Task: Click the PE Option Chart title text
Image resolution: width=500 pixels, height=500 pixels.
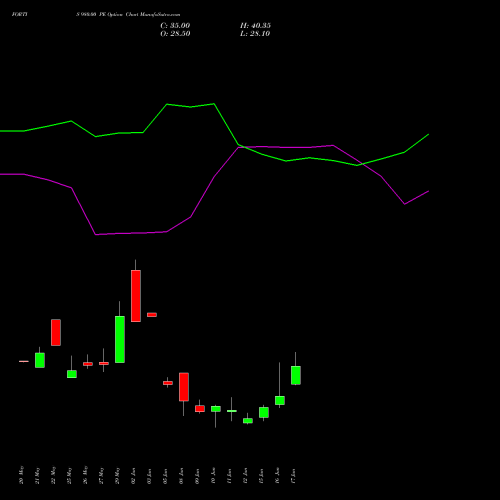Action: pyautogui.click(x=118, y=15)
